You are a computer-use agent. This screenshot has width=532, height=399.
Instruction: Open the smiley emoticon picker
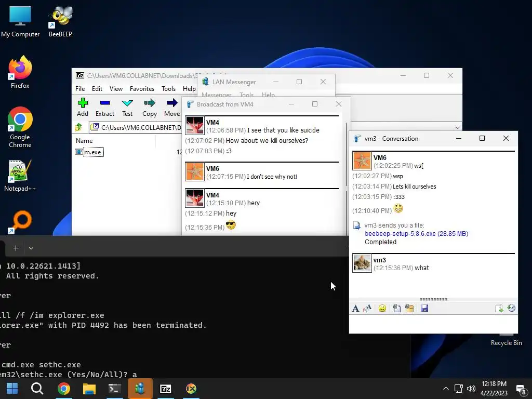382,308
